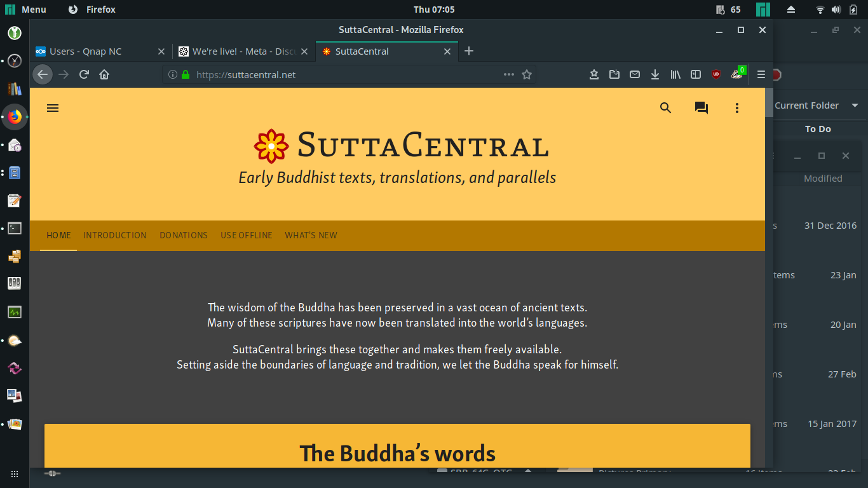Open the three-dot more options menu on SuttaCentral
The image size is (868, 488).
click(737, 108)
